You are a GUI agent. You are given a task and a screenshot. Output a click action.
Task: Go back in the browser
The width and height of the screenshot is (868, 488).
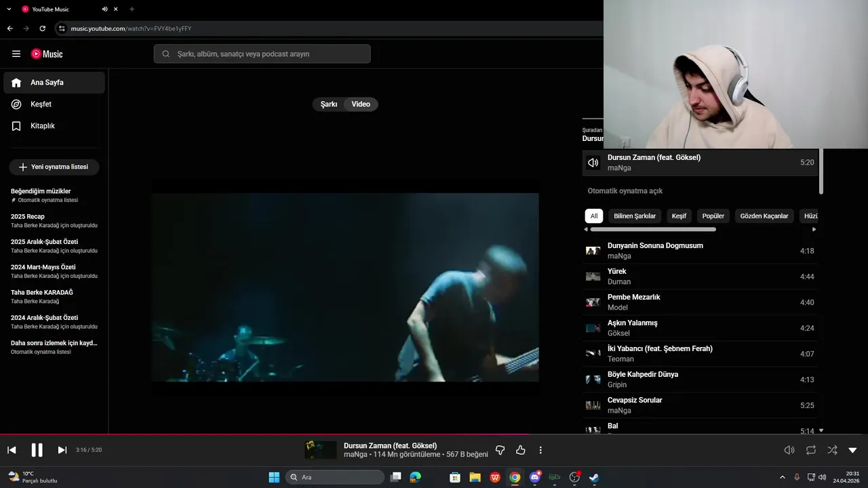click(x=9, y=28)
